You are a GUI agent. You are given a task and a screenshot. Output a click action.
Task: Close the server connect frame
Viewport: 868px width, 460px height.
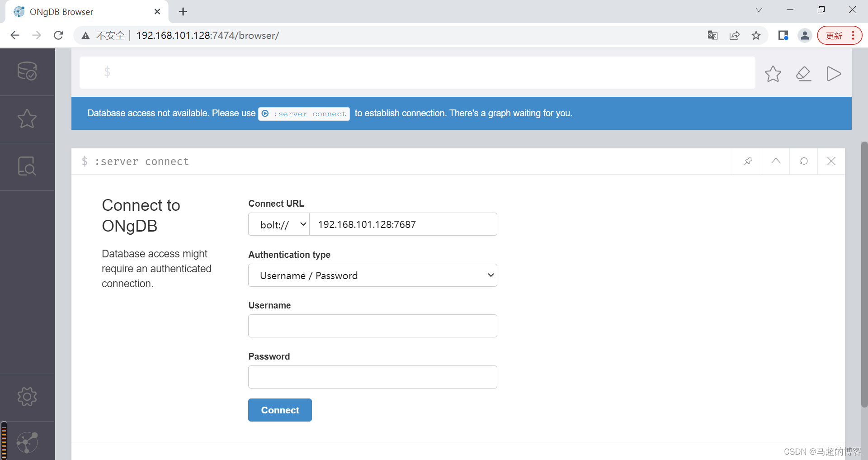point(831,161)
